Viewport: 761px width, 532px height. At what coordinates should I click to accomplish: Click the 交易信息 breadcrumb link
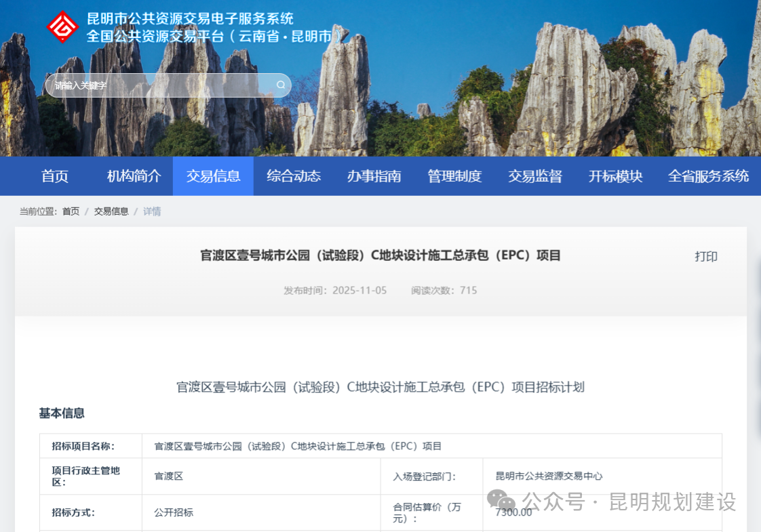tap(111, 211)
